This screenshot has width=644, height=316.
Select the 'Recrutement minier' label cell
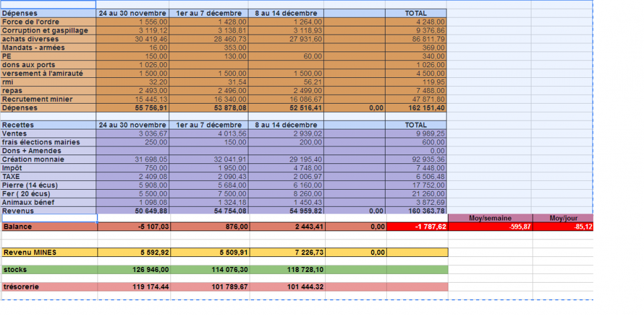[48, 99]
